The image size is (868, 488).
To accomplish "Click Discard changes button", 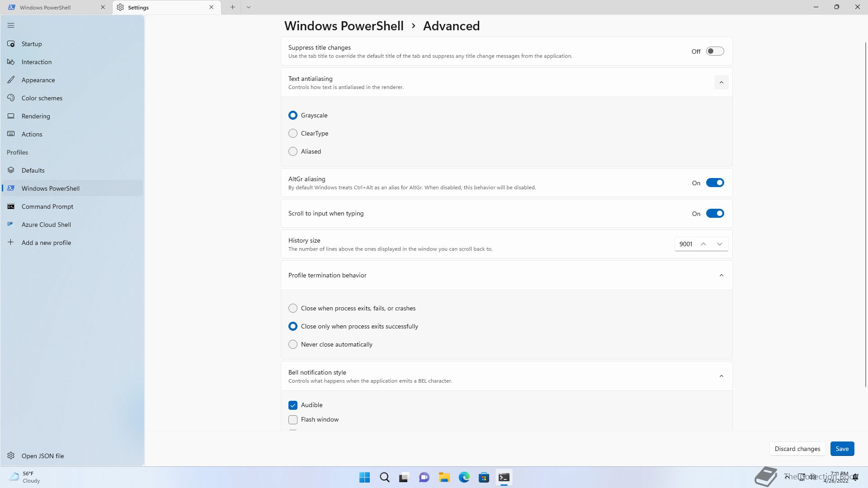I will click(x=797, y=449).
